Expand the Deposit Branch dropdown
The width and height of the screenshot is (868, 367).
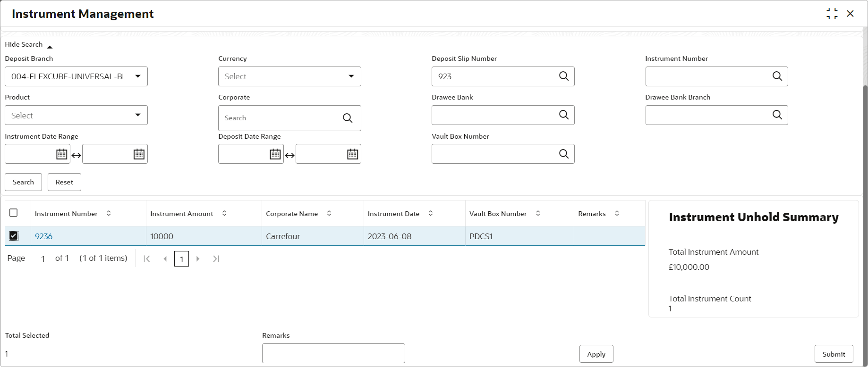pyautogui.click(x=137, y=76)
